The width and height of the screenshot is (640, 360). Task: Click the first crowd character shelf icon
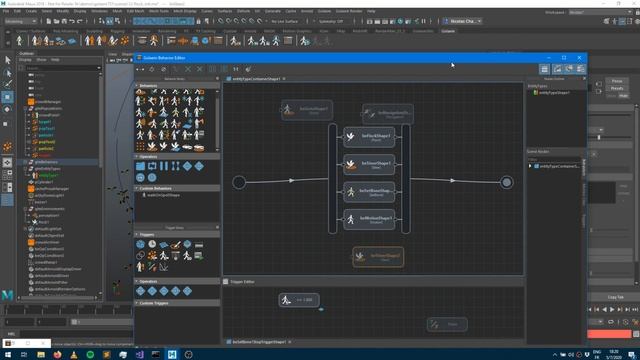click(19, 40)
